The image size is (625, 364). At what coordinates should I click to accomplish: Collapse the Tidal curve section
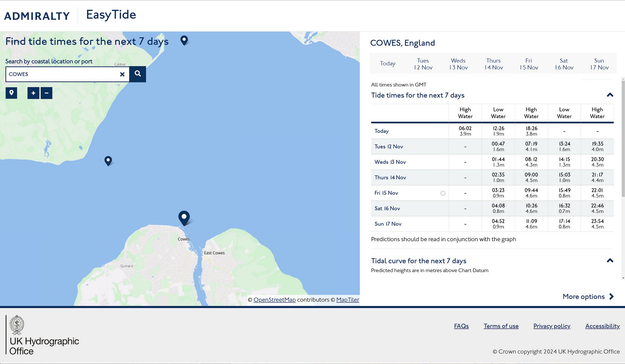(x=610, y=260)
